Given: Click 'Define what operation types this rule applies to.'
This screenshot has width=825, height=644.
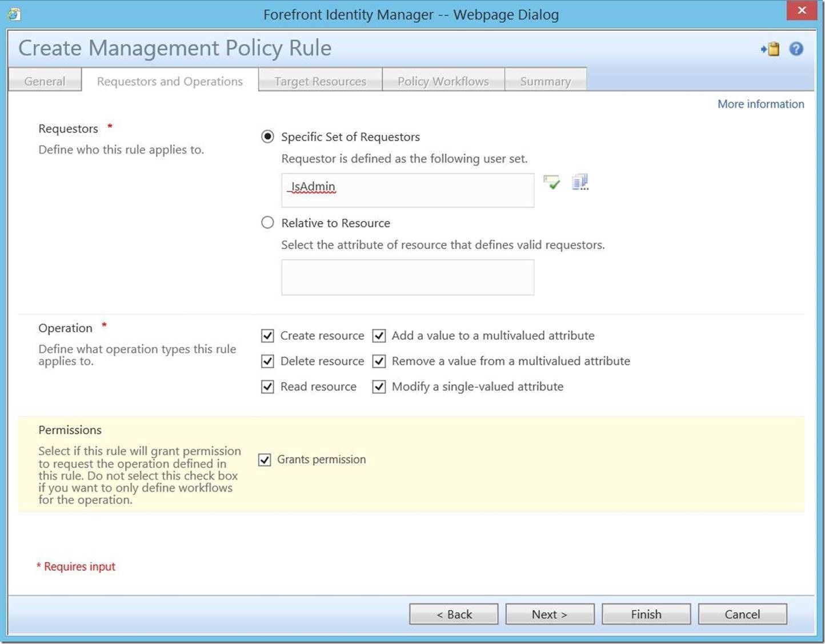Looking at the screenshot, I should (x=137, y=355).
